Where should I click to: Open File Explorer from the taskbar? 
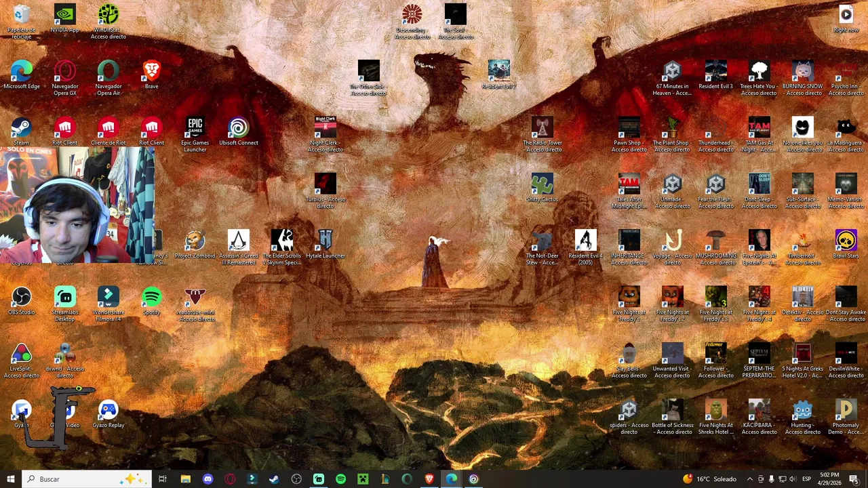click(x=185, y=479)
